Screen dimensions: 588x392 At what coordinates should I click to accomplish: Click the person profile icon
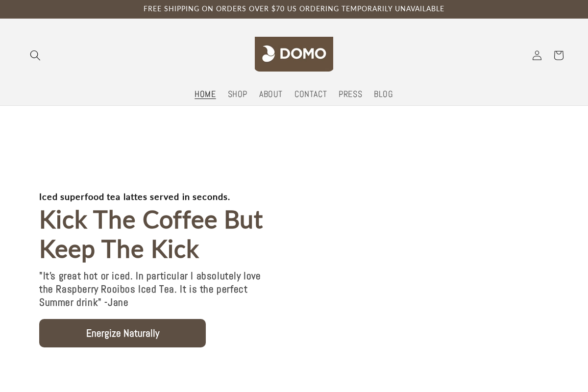[537, 55]
